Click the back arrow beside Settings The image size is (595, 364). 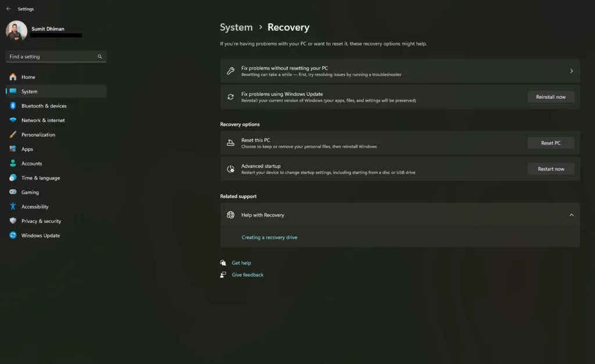point(8,9)
